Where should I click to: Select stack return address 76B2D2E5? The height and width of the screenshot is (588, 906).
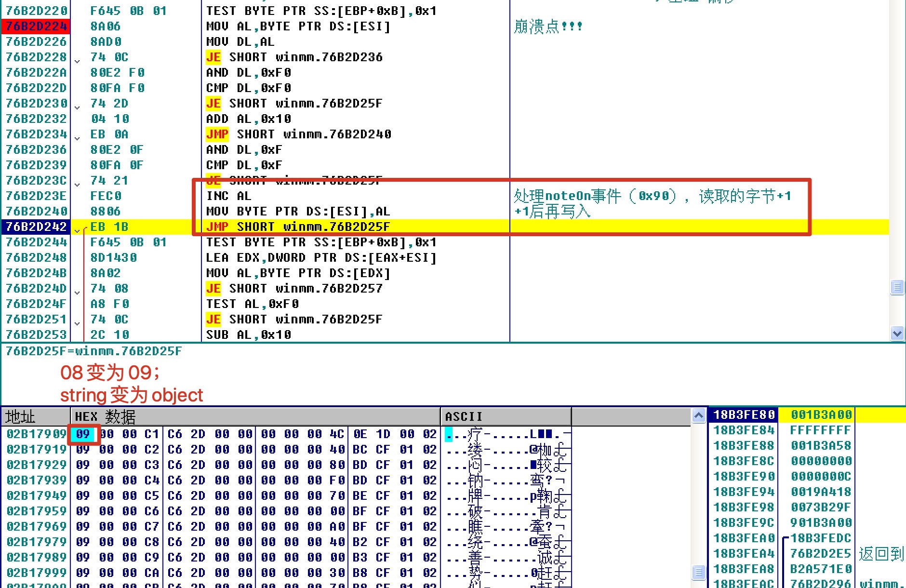click(821, 554)
